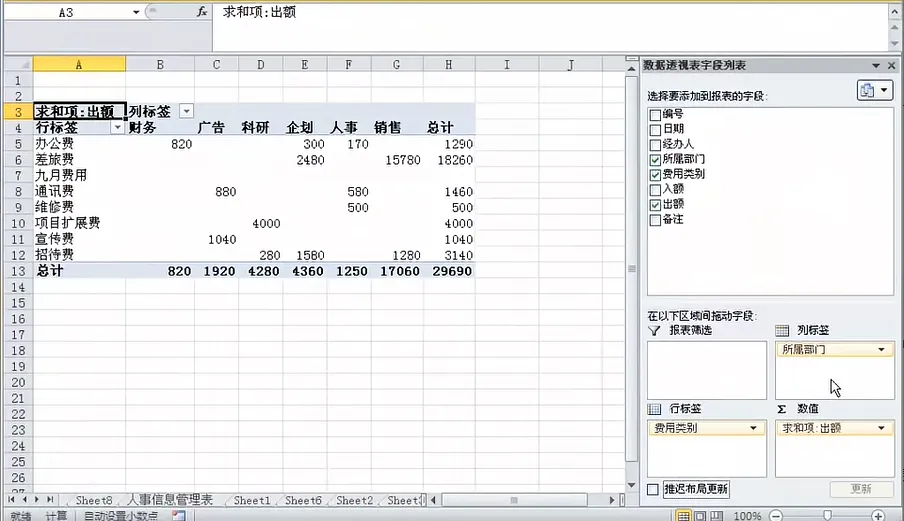Click the 科研 column header cell
Viewport: 904px width, 521px height.
[261, 127]
